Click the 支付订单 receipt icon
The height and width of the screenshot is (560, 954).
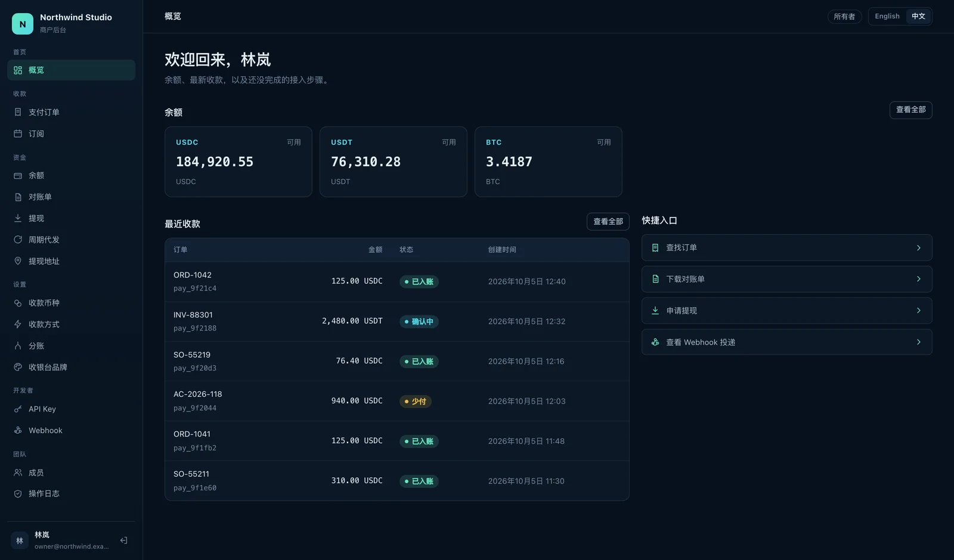pos(18,112)
